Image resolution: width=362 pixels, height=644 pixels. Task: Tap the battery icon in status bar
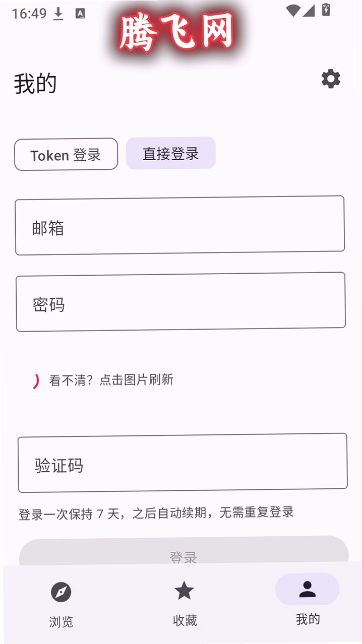326,10
